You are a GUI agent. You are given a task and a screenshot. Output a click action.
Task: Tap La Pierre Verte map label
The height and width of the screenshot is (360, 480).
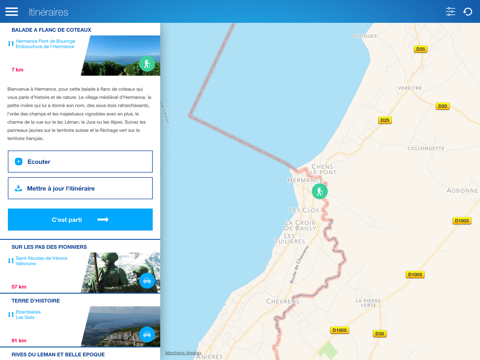click(x=368, y=303)
